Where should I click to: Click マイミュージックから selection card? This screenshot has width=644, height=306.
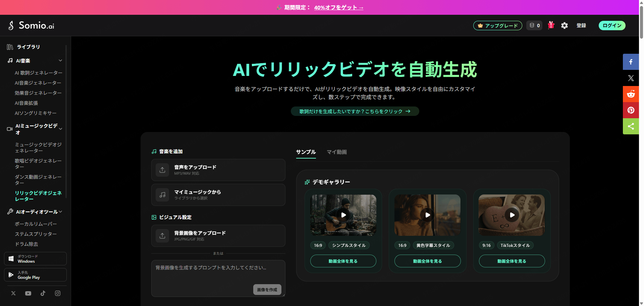tap(218, 195)
